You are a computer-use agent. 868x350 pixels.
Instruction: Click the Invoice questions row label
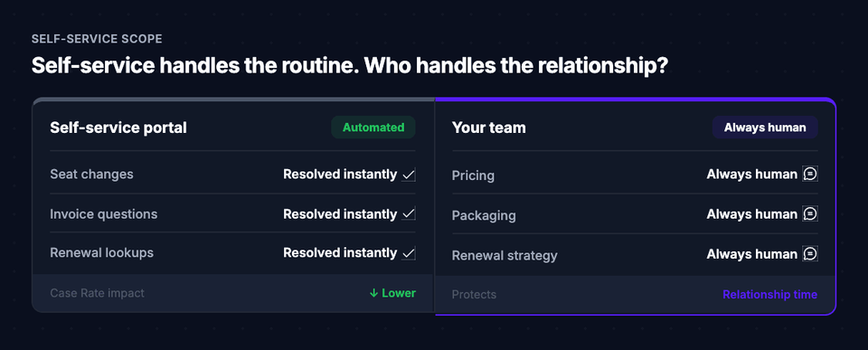pyautogui.click(x=103, y=214)
